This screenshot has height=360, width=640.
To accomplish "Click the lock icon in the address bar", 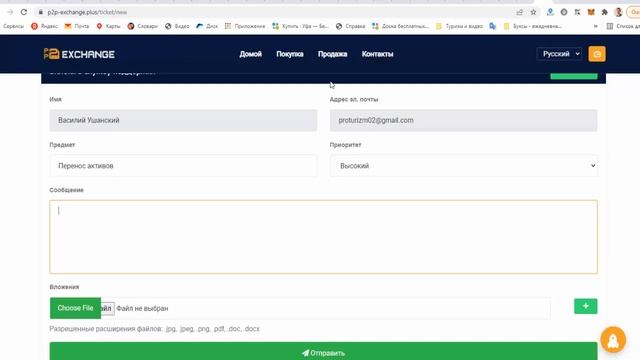I will pyautogui.click(x=40, y=12).
